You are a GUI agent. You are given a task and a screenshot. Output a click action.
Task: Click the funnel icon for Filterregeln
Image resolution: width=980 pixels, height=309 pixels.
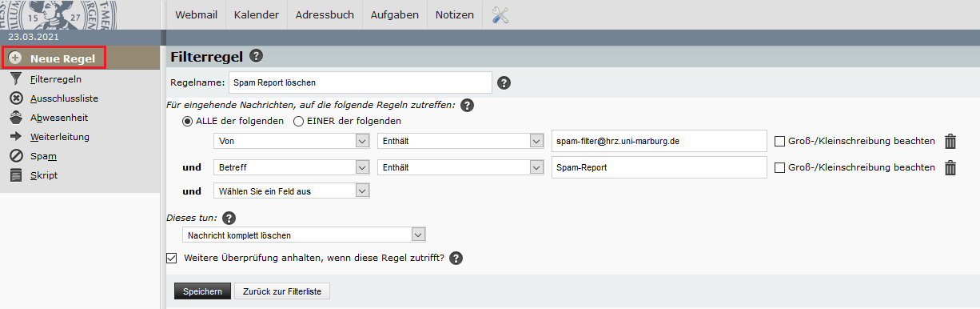pyautogui.click(x=15, y=79)
